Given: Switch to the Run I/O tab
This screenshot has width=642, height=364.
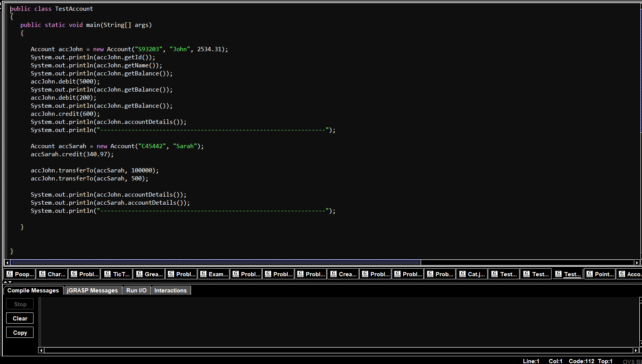Looking at the screenshot, I should pyautogui.click(x=136, y=290).
